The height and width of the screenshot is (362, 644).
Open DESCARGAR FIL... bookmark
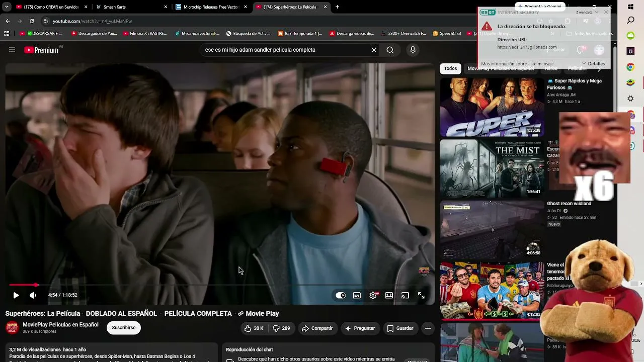click(41, 34)
